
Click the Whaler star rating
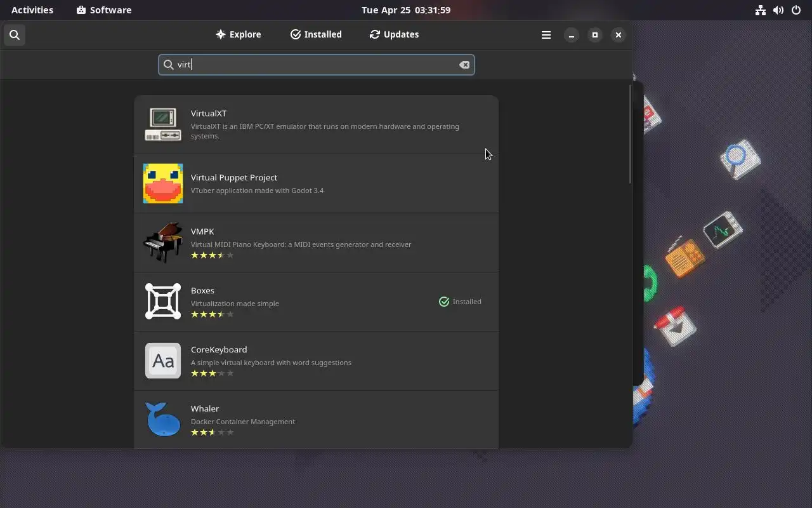point(213,432)
